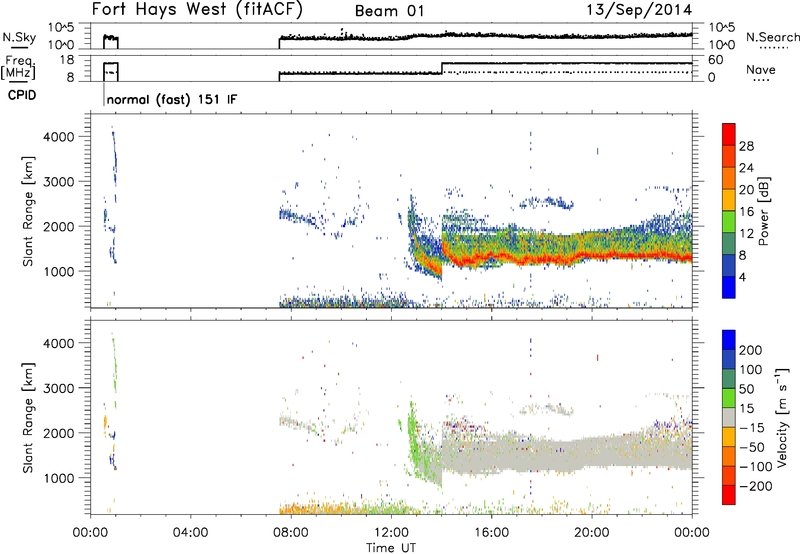Click the "20:00" time tick label
The height and width of the screenshot is (554, 800).
point(591,533)
